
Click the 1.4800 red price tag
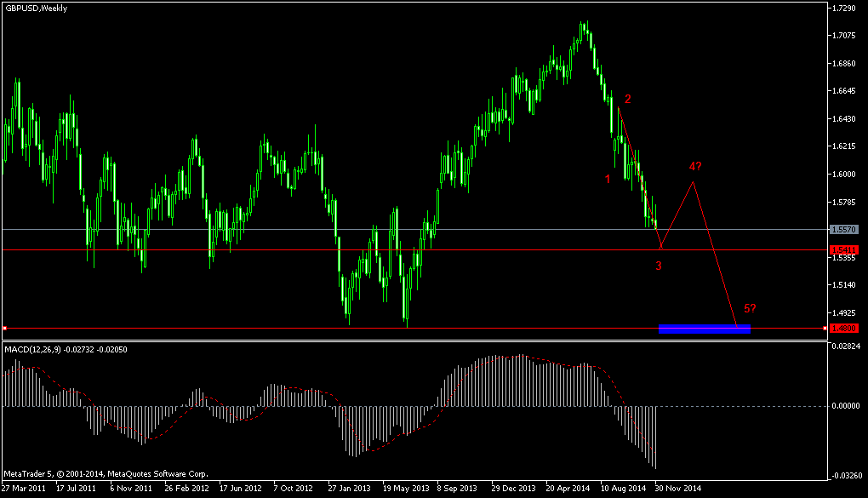click(844, 329)
